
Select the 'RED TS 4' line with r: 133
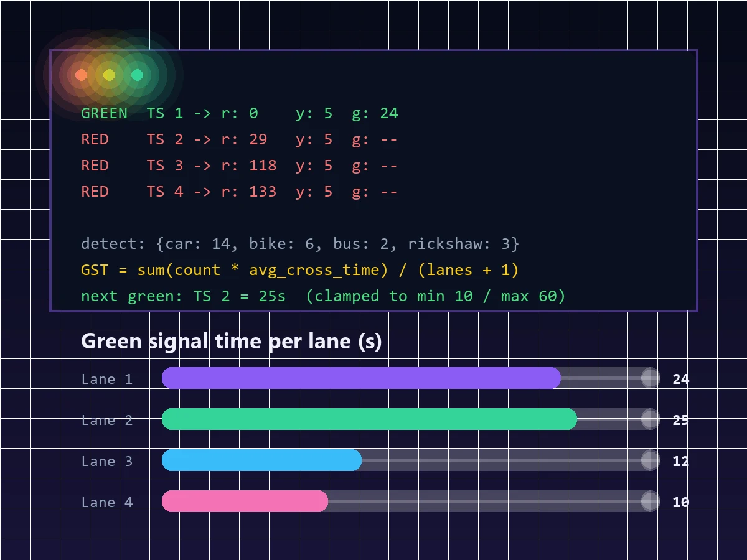240,192
